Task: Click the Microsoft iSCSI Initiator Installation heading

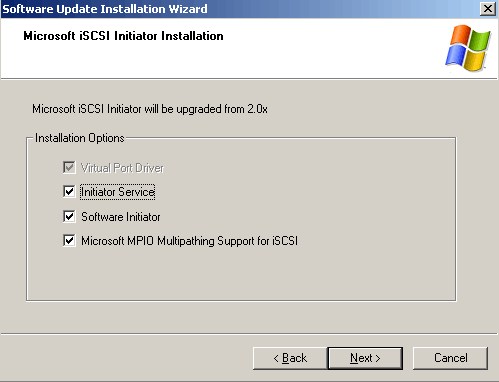Action: pos(123,36)
